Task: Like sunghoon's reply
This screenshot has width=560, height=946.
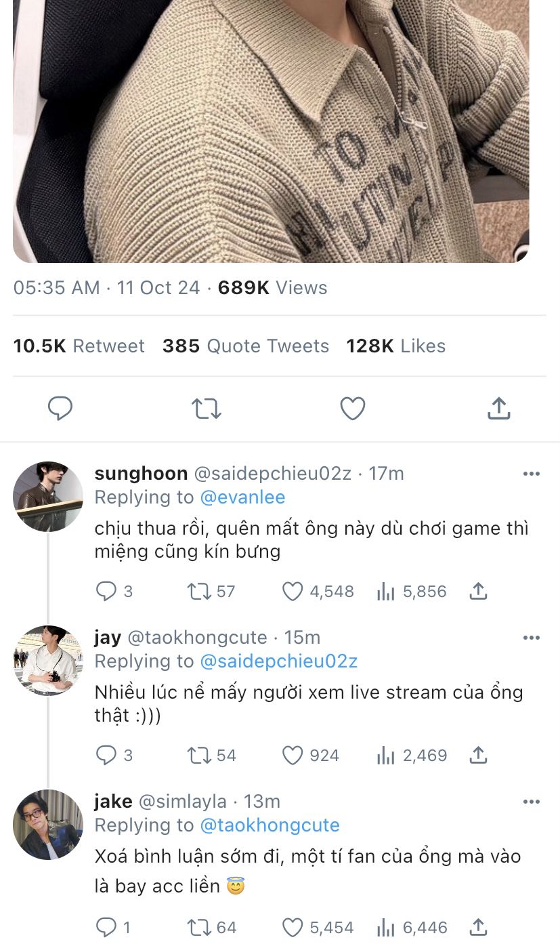Action: 293,592
